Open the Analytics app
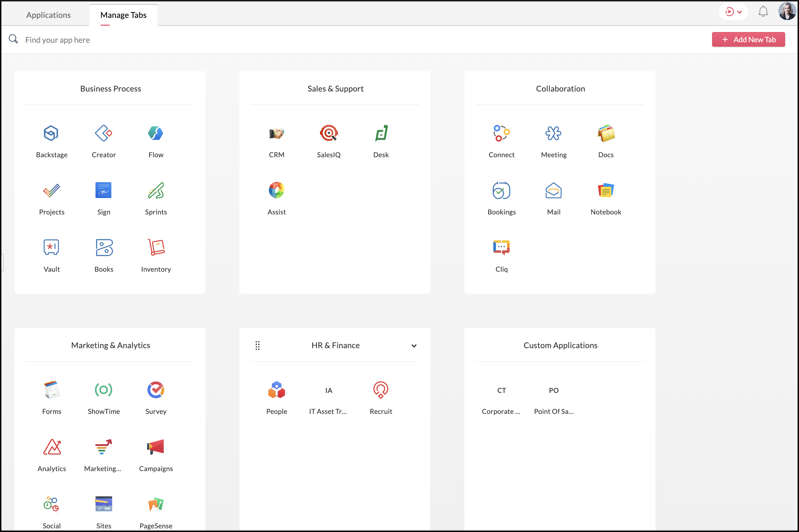 pyautogui.click(x=52, y=447)
